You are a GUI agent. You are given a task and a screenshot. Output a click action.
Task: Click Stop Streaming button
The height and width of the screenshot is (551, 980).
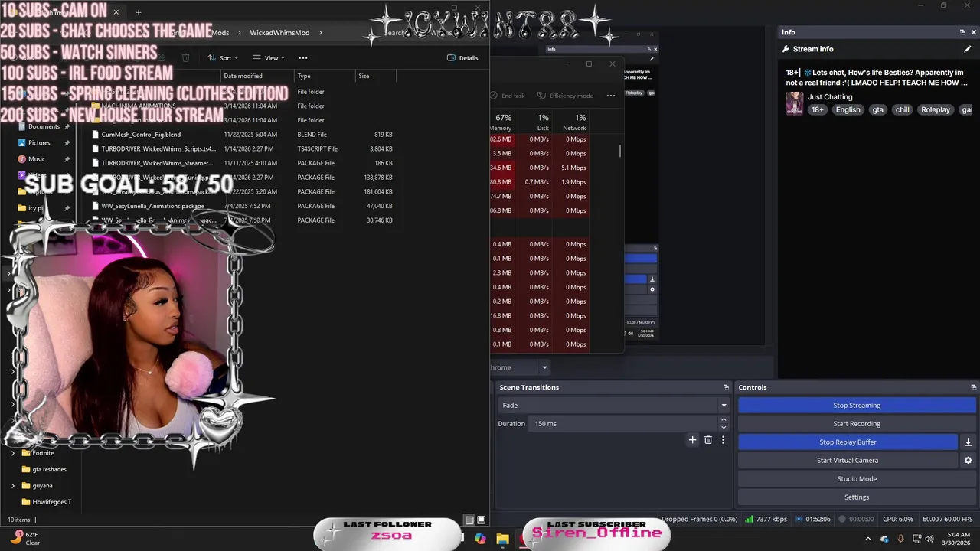[x=857, y=405]
